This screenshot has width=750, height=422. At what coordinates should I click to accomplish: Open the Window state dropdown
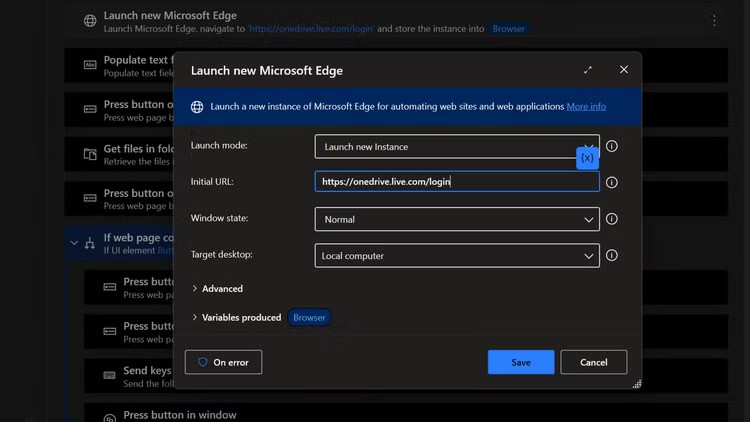[x=456, y=219]
